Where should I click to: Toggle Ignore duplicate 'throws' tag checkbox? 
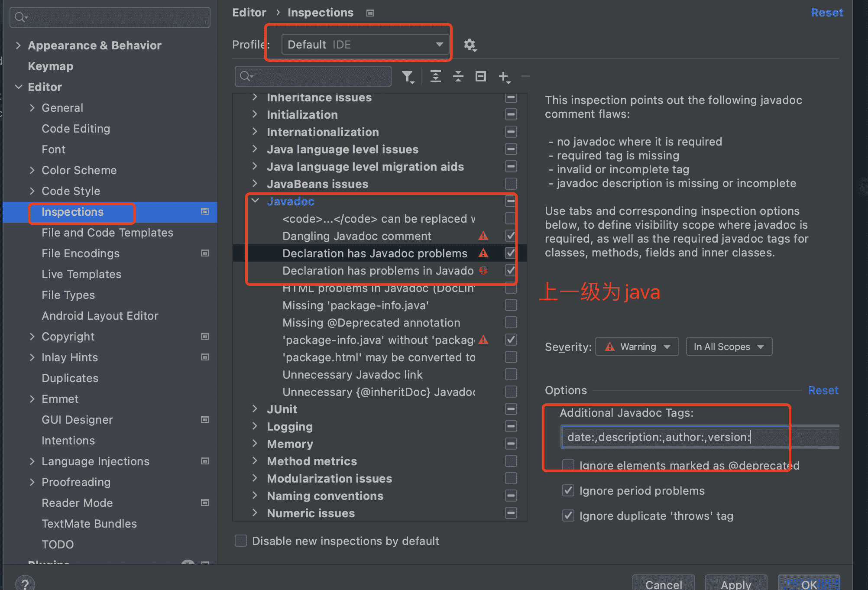pyautogui.click(x=568, y=515)
